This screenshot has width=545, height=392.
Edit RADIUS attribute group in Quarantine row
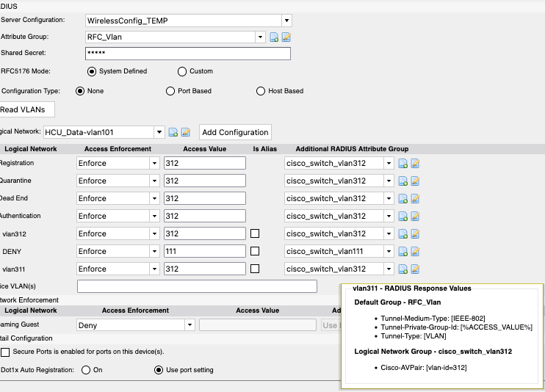pyautogui.click(x=415, y=181)
